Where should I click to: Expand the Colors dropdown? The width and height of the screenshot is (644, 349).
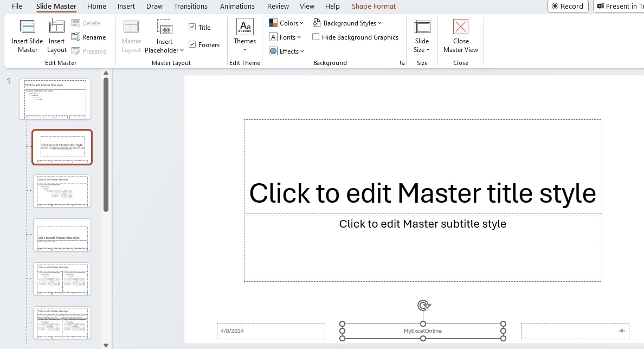click(x=286, y=23)
